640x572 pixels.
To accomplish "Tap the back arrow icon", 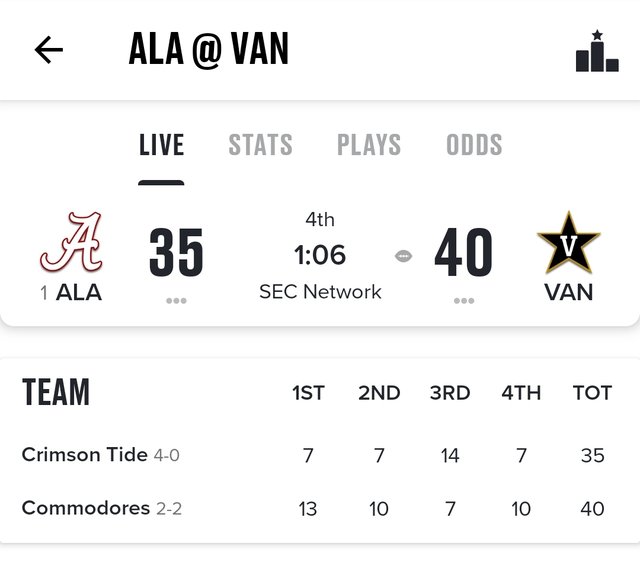I will coord(49,50).
